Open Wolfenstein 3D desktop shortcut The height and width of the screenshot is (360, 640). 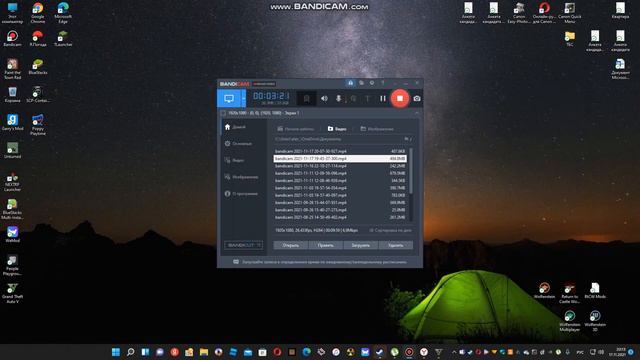[595, 321]
